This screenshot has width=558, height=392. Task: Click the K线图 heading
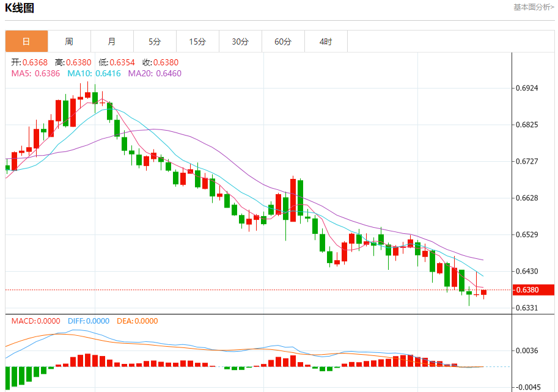20,8
